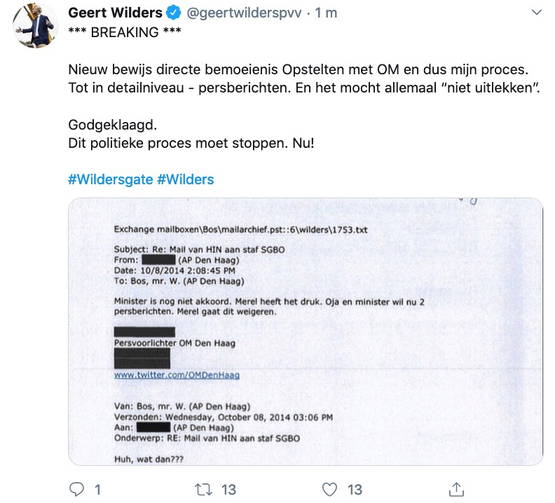Click the www.twitter.com/OMDenHaag link in image
Viewport: 555px width, 503px height.
pos(177,375)
